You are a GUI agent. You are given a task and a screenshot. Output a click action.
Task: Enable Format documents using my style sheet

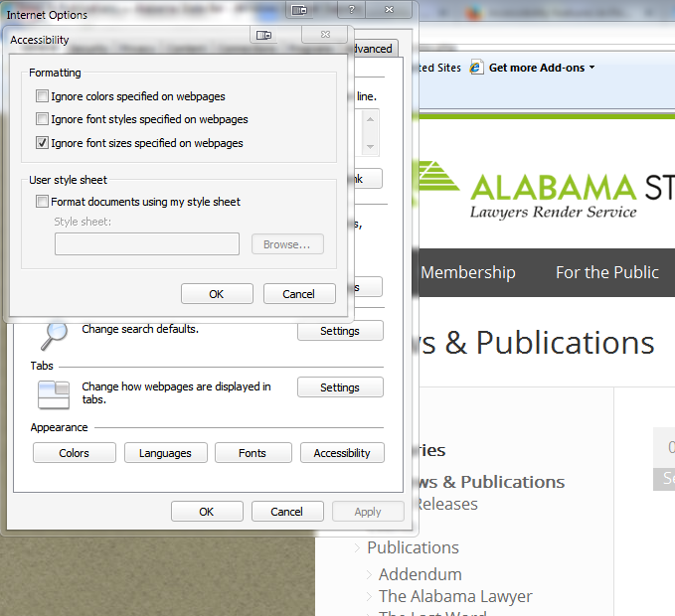[x=42, y=202]
